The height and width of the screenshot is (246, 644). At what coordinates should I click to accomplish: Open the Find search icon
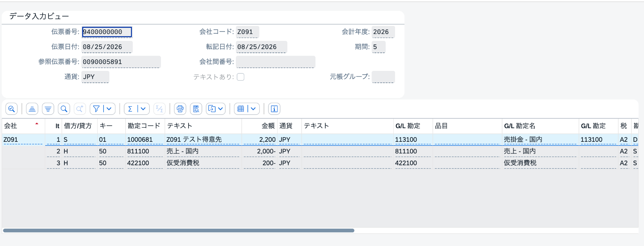64,109
